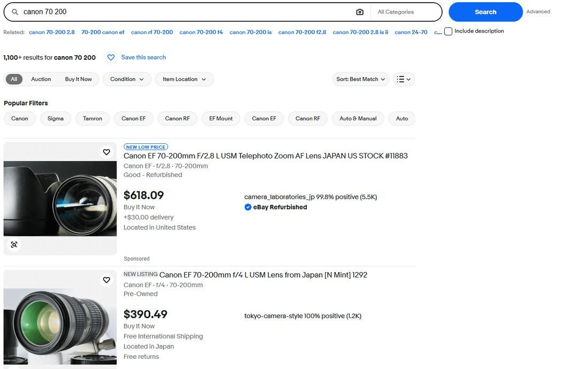Click related search canon 70-200 f4
The height and width of the screenshot is (369, 588).
201,32
